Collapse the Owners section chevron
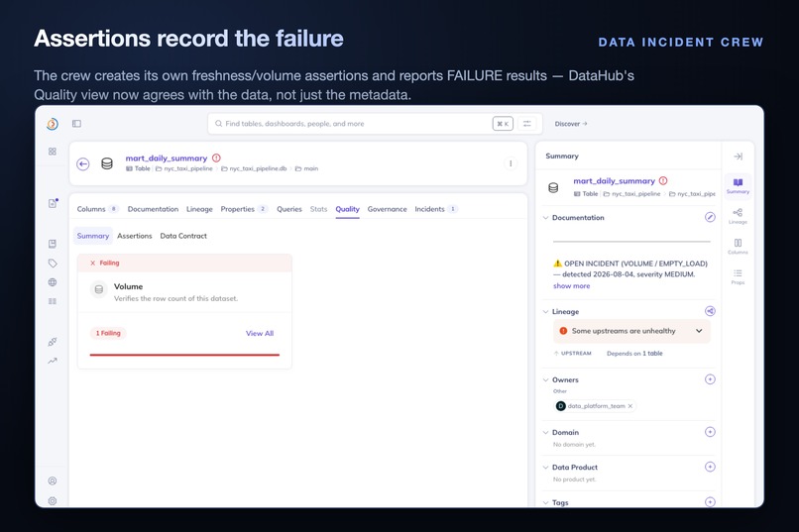799x532 pixels. point(546,379)
